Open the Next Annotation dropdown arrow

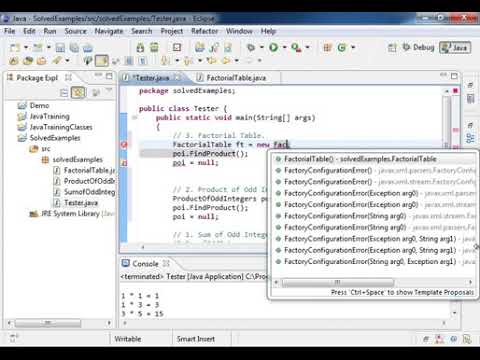(x=177, y=61)
